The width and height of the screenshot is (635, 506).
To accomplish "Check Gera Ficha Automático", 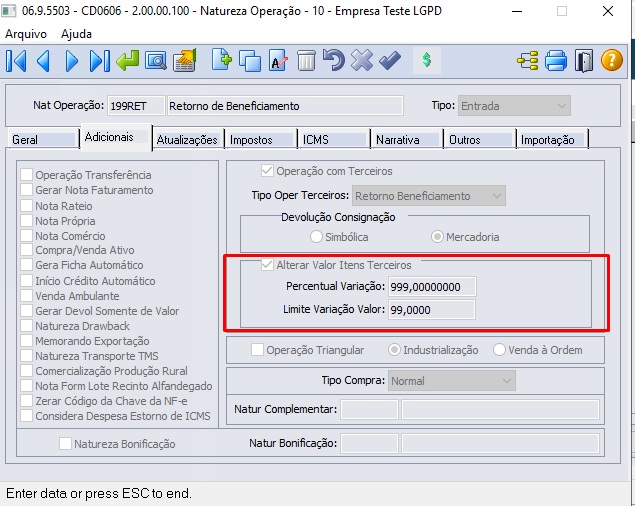I will [27, 265].
